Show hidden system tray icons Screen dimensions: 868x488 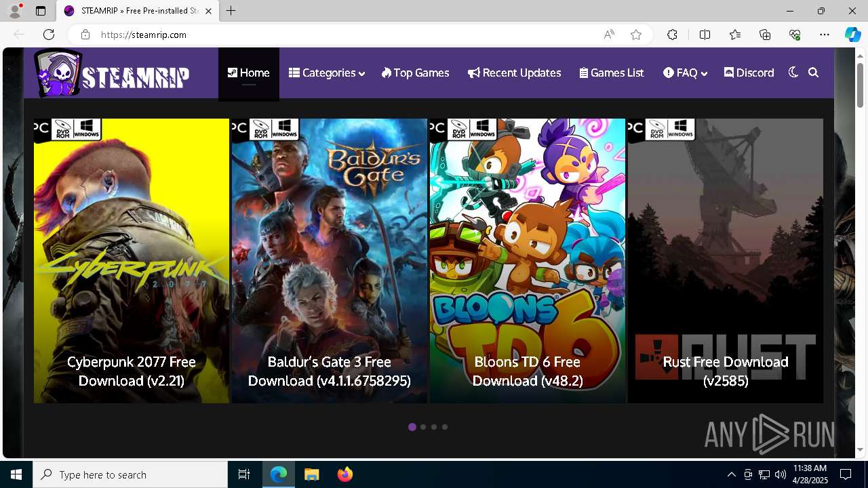[731, 474]
